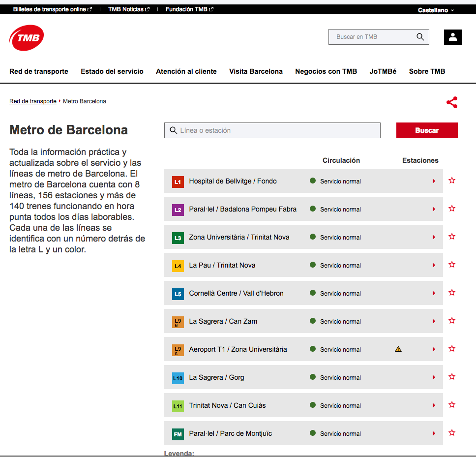The image size is (476, 457).
Task: Favorite the Paral·lel / Parc de Montjuïc line
Action: (452, 433)
